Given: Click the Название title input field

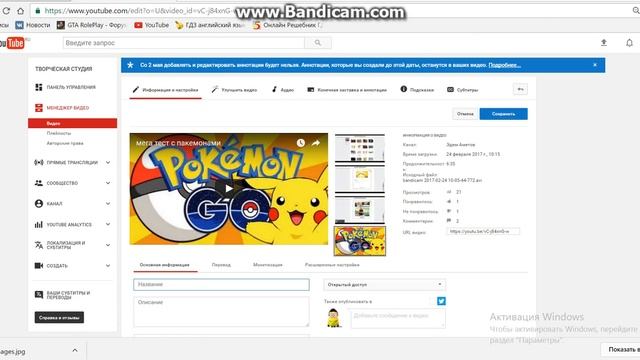Looking at the screenshot, I should tap(221, 284).
